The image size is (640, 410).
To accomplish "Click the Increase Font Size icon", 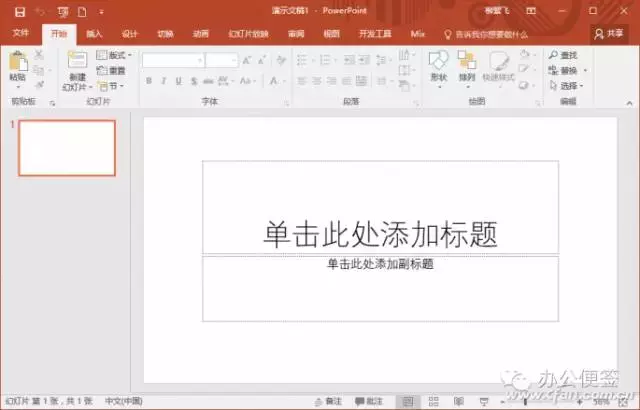I will [247, 60].
